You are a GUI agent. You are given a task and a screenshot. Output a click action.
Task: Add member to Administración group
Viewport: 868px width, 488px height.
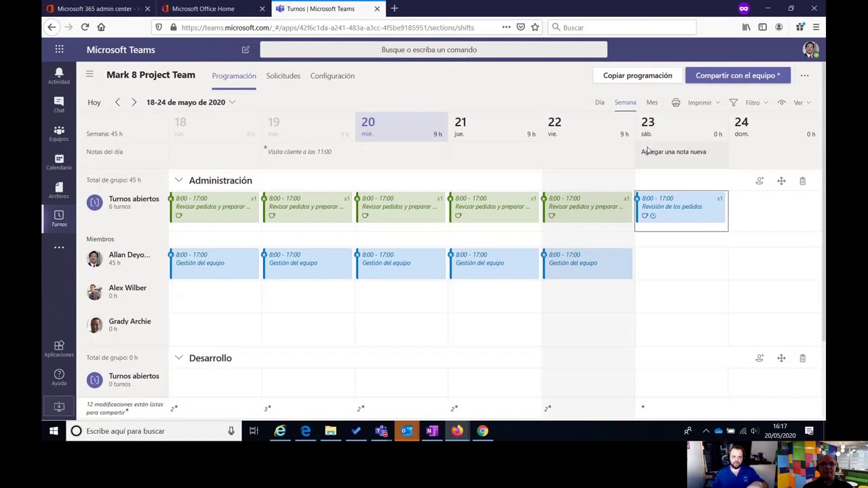759,181
